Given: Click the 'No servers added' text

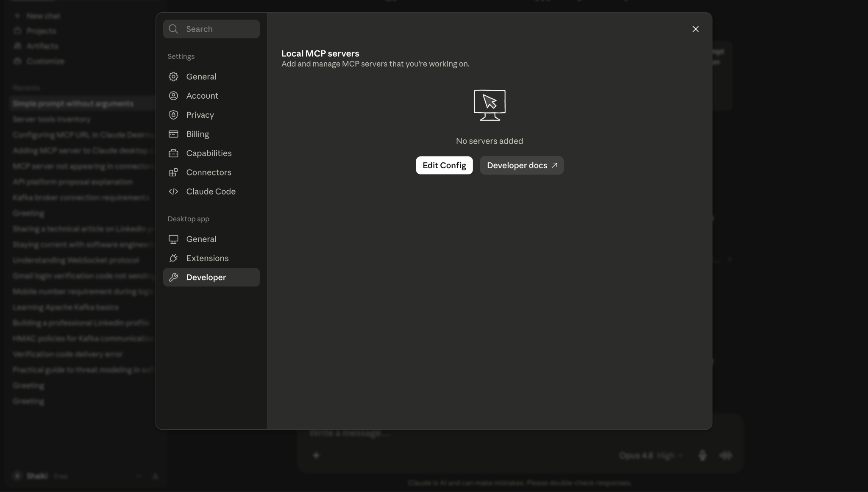Looking at the screenshot, I should pos(490,141).
